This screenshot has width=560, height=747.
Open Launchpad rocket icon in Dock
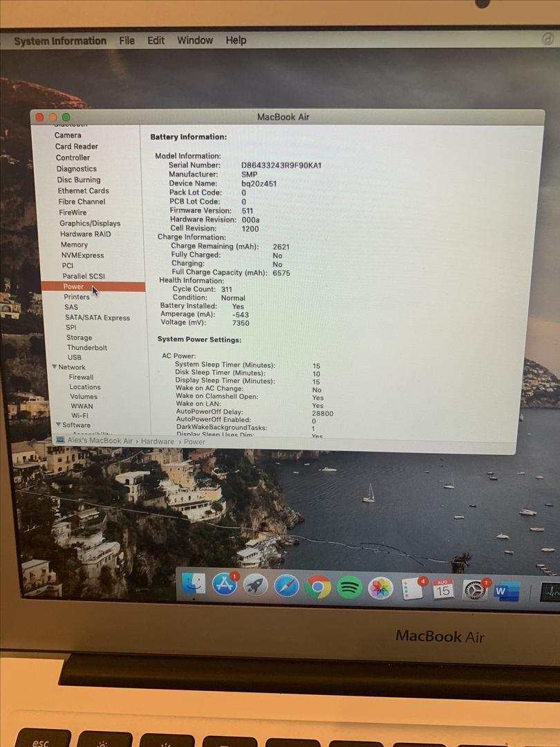coord(256,585)
